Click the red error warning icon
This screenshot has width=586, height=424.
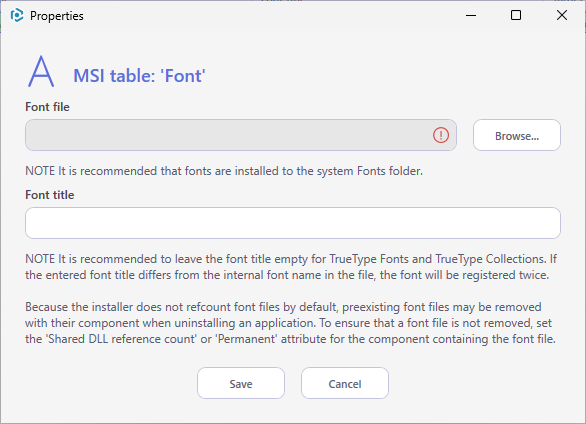point(441,135)
